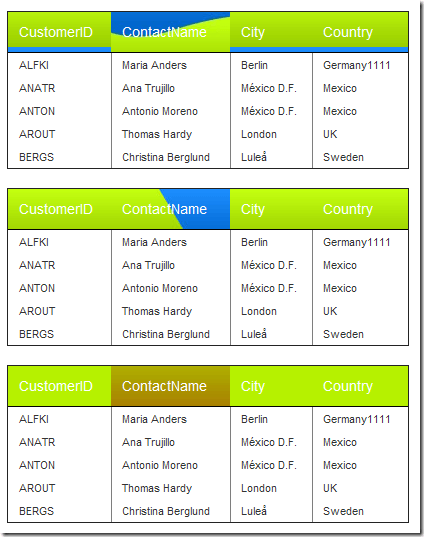The height and width of the screenshot is (537, 424).
Task: Click the brown ContactName header in bottom grid
Action: (171, 386)
